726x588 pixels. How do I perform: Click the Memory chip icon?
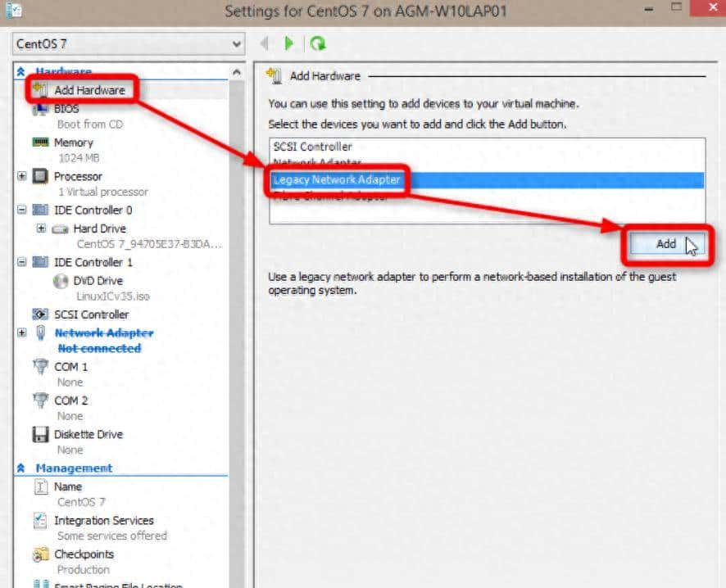(x=40, y=142)
